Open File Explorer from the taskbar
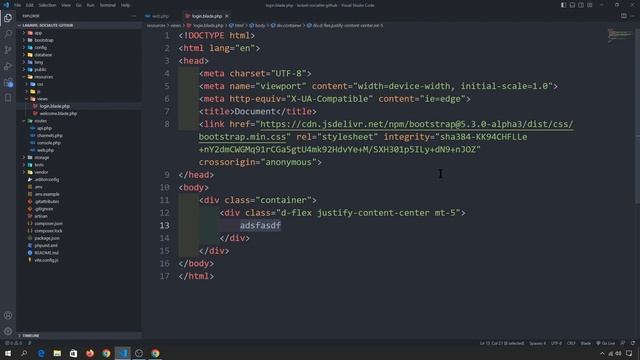Image resolution: width=640 pixels, height=360 pixels. (x=57, y=353)
